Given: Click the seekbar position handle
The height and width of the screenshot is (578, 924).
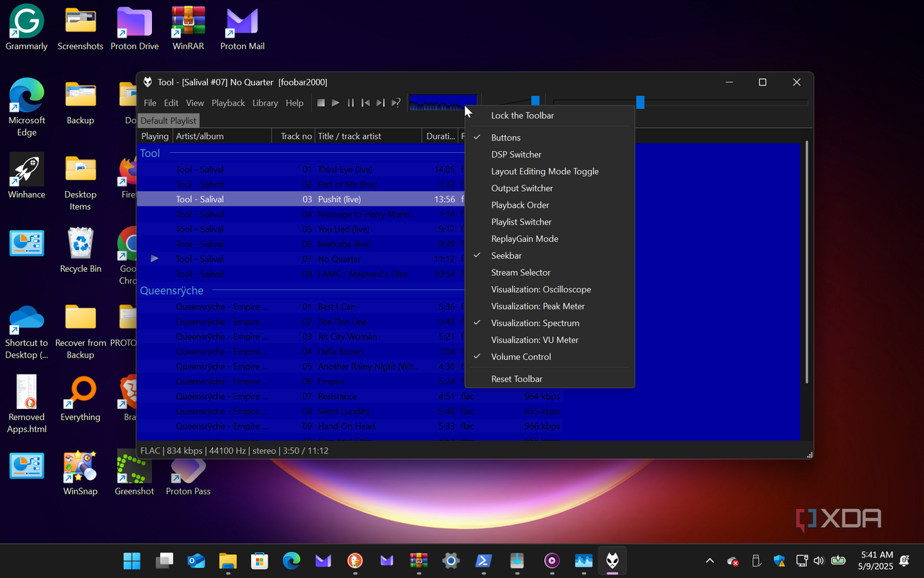Looking at the screenshot, I should click(x=640, y=102).
